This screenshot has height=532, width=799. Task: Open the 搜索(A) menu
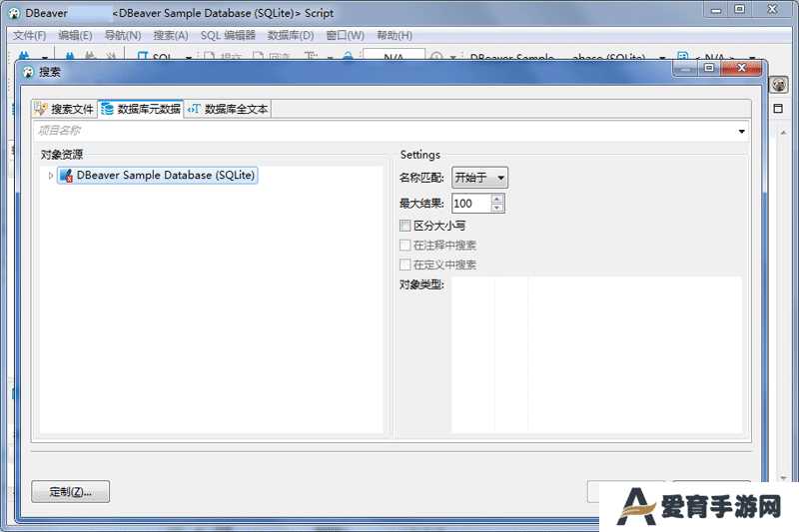(171, 35)
